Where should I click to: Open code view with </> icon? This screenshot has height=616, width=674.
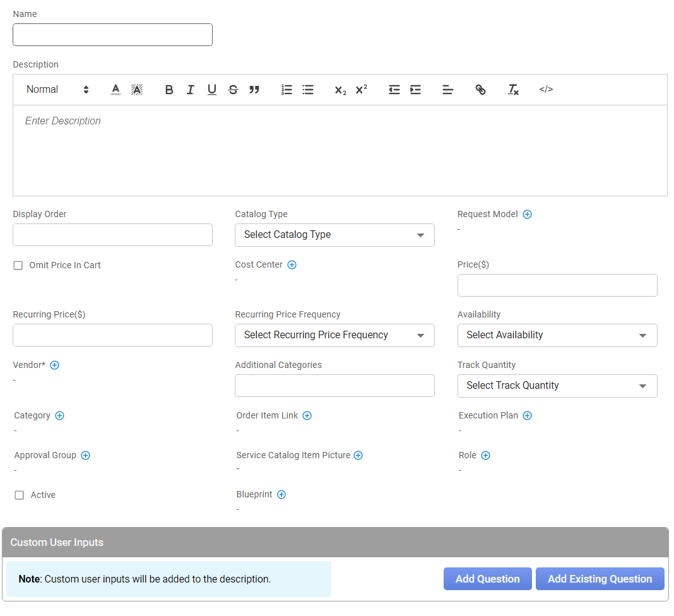pyautogui.click(x=546, y=90)
